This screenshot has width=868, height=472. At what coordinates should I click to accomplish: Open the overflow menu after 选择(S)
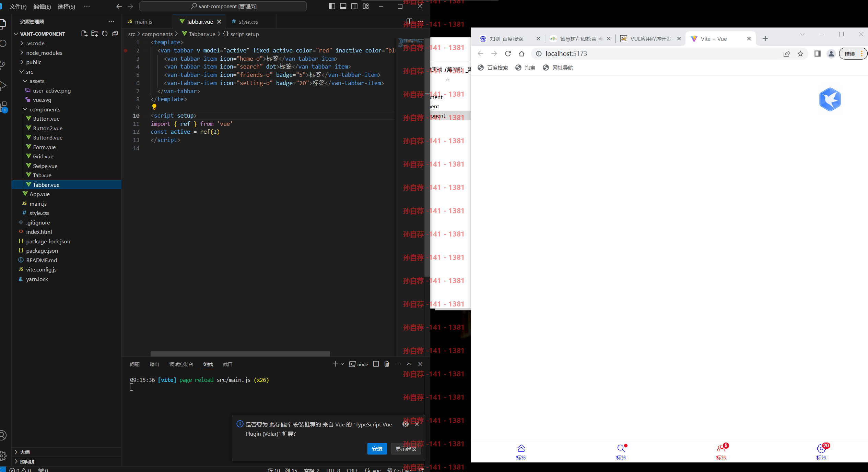[87, 6]
